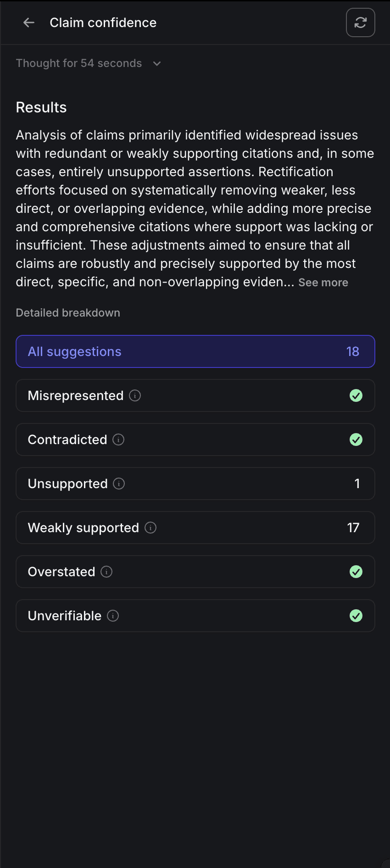Click the back arrow icon

point(29,22)
